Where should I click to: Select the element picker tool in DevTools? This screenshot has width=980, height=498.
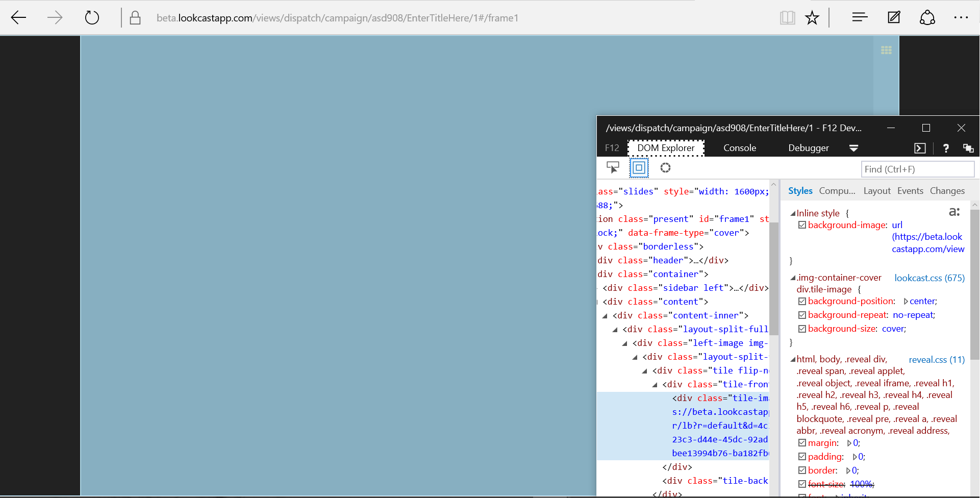(x=613, y=167)
